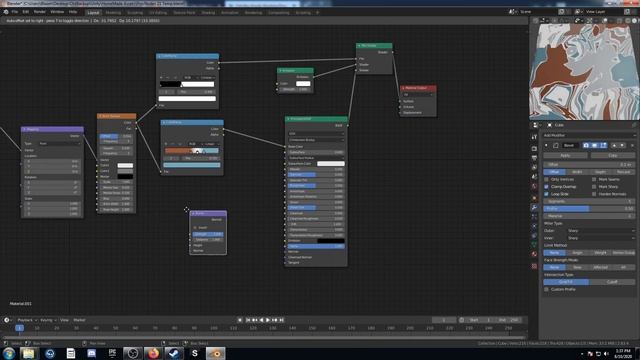The height and width of the screenshot is (360, 640).
Task: Open the File menu
Action: point(15,12)
